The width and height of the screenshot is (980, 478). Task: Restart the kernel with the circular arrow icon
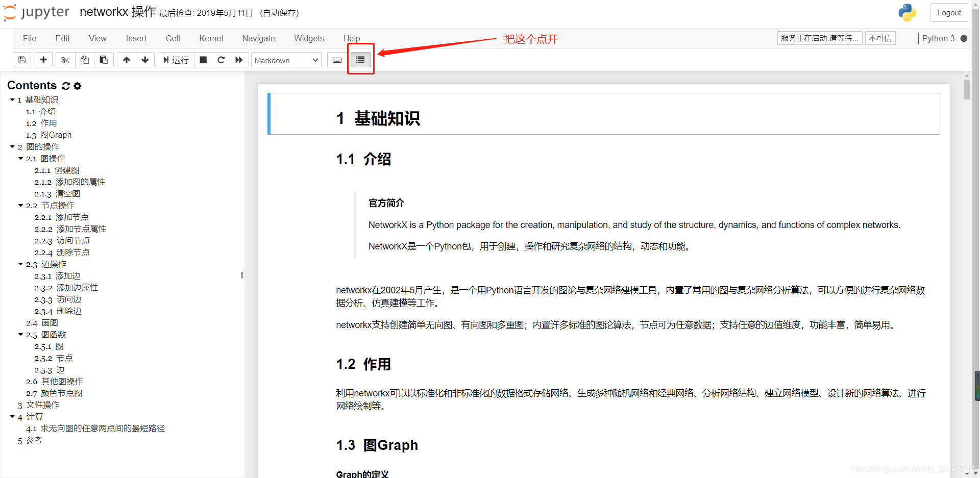[x=221, y=60]
